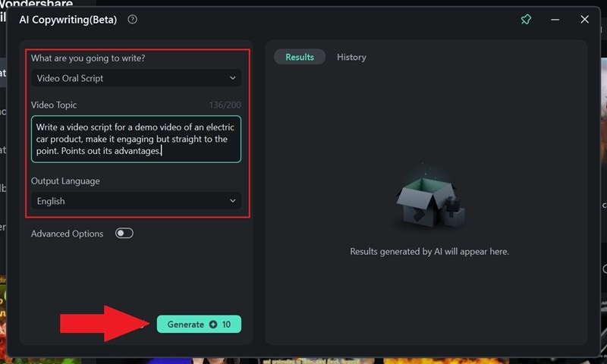The height and width of the screenshot is (364, 607).
Task: Open the Output Language English dropdown
Action: click(x=136, y=201)
